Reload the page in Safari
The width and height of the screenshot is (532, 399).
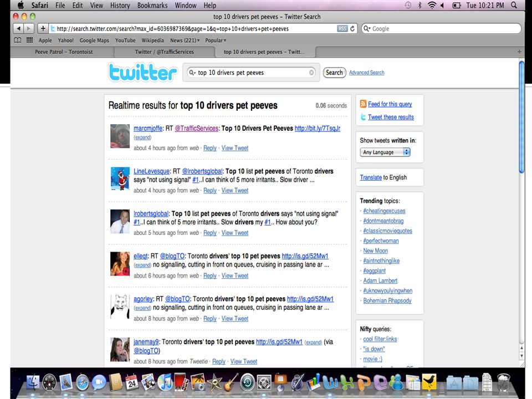pyautogui.click(x=352, y=28)
